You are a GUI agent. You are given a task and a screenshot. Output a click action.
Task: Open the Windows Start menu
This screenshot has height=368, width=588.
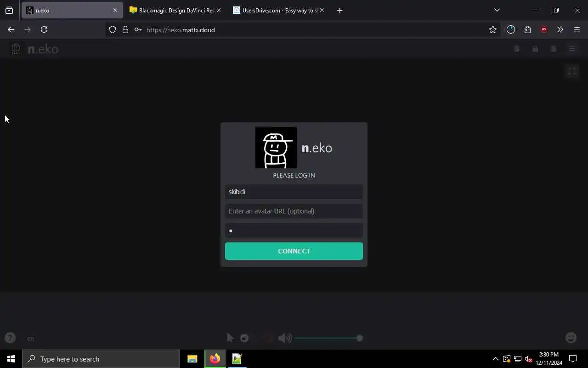(x=11, y=359)
